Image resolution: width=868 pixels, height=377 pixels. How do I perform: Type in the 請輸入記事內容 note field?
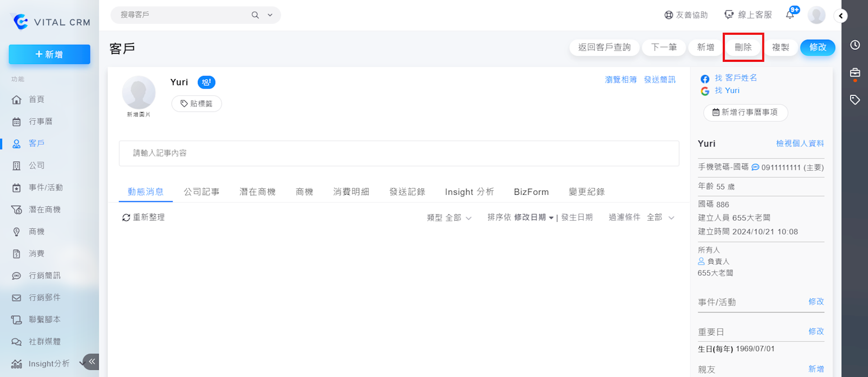398,154
